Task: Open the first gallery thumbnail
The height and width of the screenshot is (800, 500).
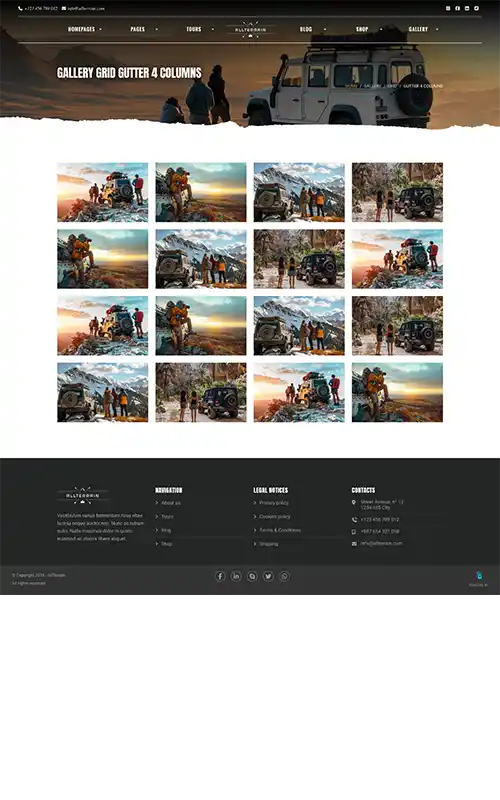Action: click(x=103, y=192)
